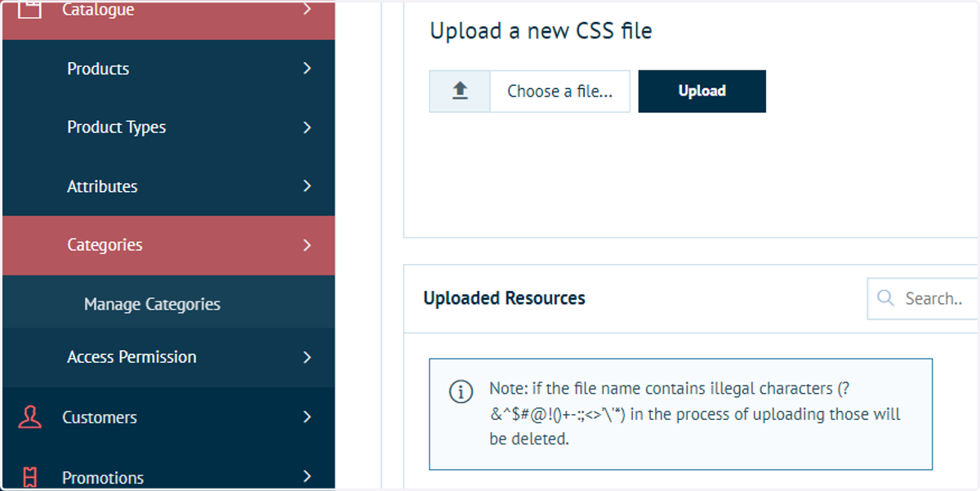The height and width of the screenshot is (491, 980).
Task: Expand the Product Types chevron
Action: (307, 127)
